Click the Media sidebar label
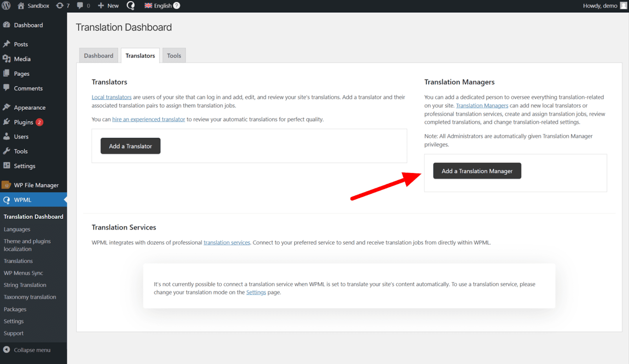 point(22,59)
